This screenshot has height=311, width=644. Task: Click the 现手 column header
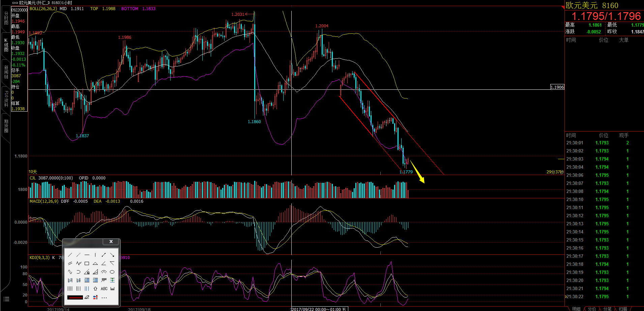(x=624, y=136)
